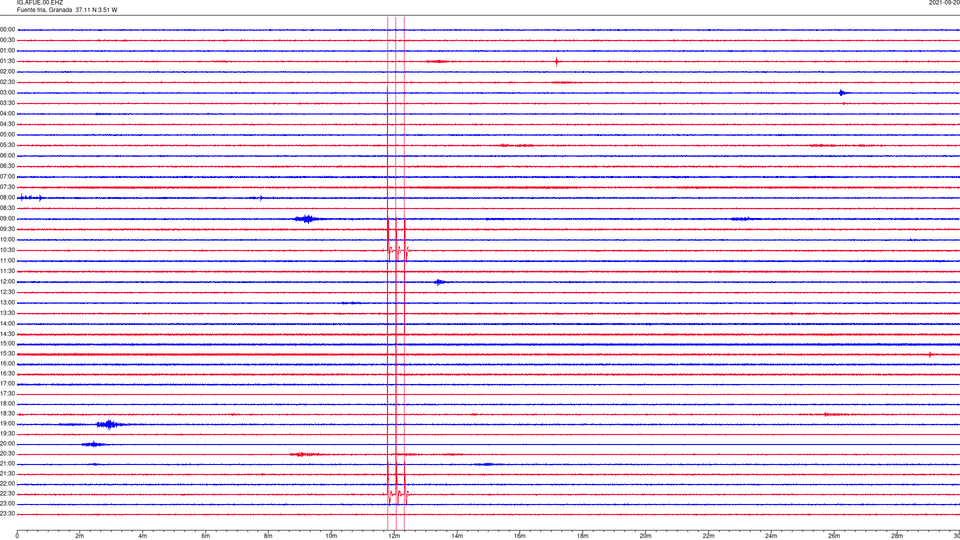The image size is (960, 540).
Task: Select the 08:30 time label
Action: [x=7, y=208]
